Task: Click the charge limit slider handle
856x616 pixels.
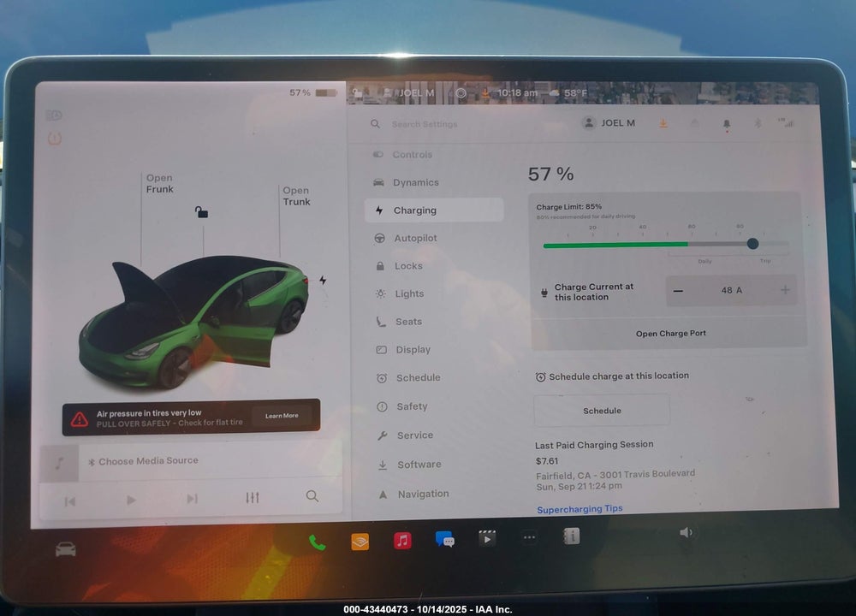Action: (752, 244)
